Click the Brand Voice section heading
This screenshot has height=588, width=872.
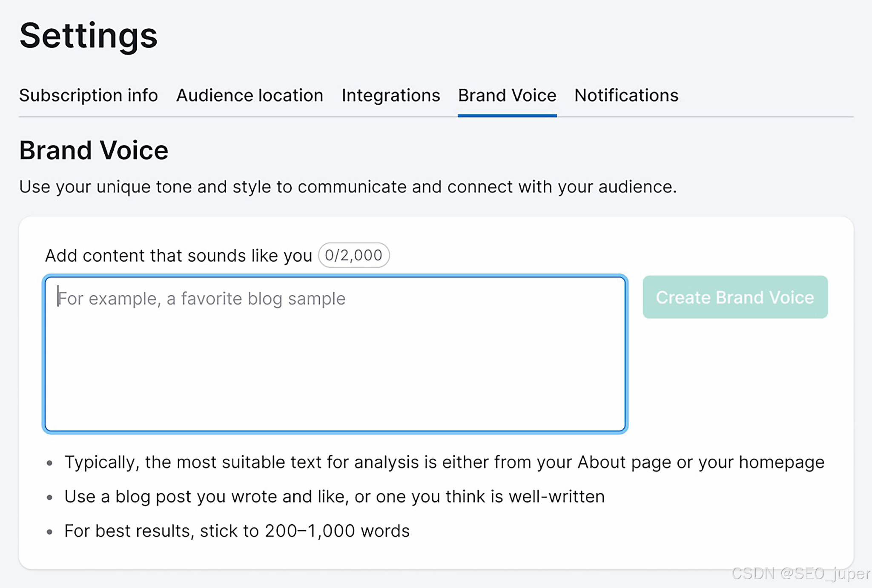(94, 150)
